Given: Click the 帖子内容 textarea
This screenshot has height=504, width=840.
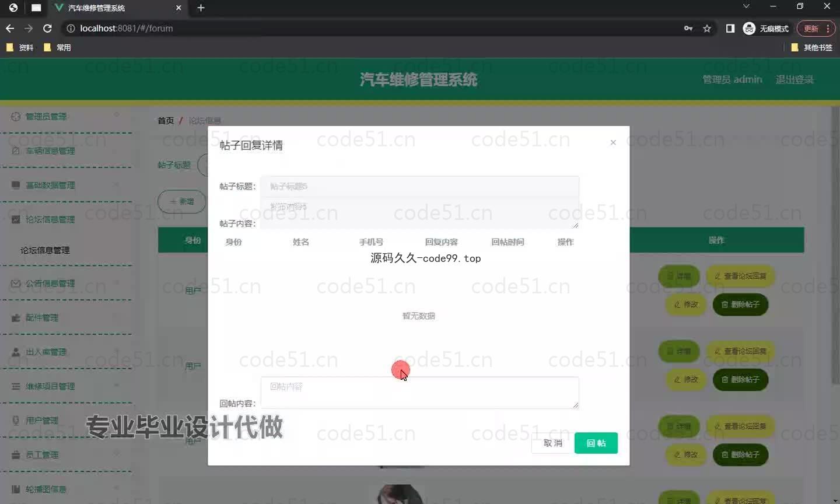Looking at the screenshot, I should coord(420,213).
